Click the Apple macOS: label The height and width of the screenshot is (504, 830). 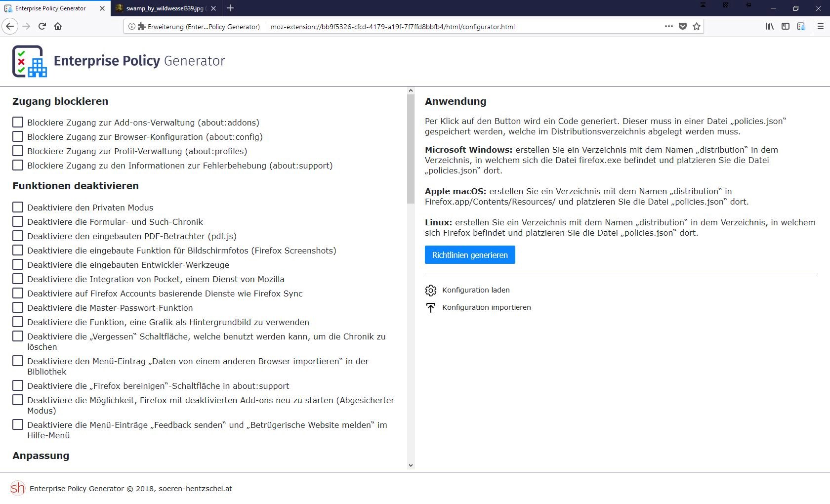[x=456, y=191]
